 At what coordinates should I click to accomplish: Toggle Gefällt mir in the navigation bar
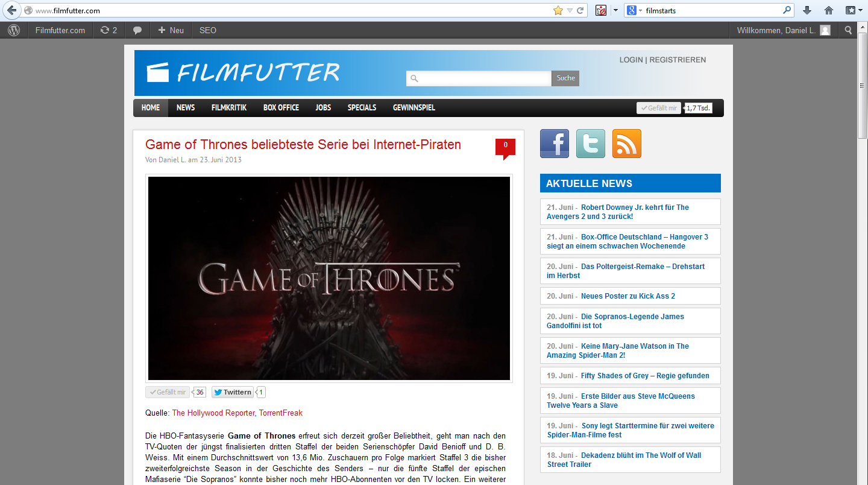point(658,108)
